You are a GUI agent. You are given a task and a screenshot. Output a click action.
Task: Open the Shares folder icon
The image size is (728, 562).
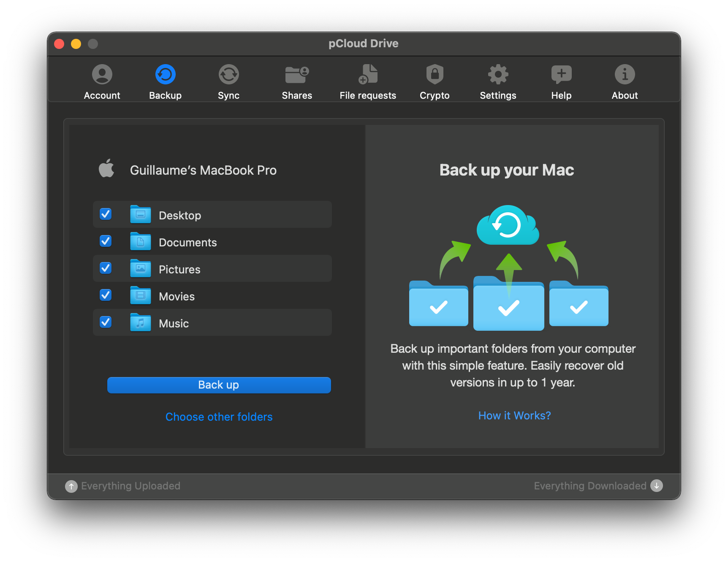[x=297, y=75]
